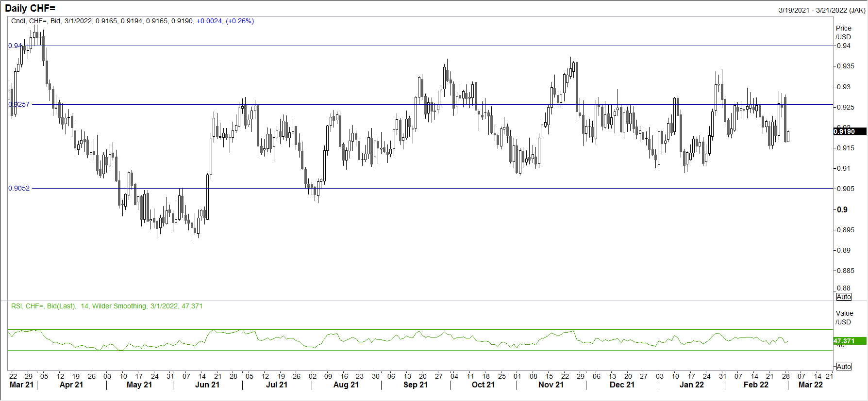The image size is (868, 401).
Task: Click the 0.89 price axis label
Action: click(844, 250)
